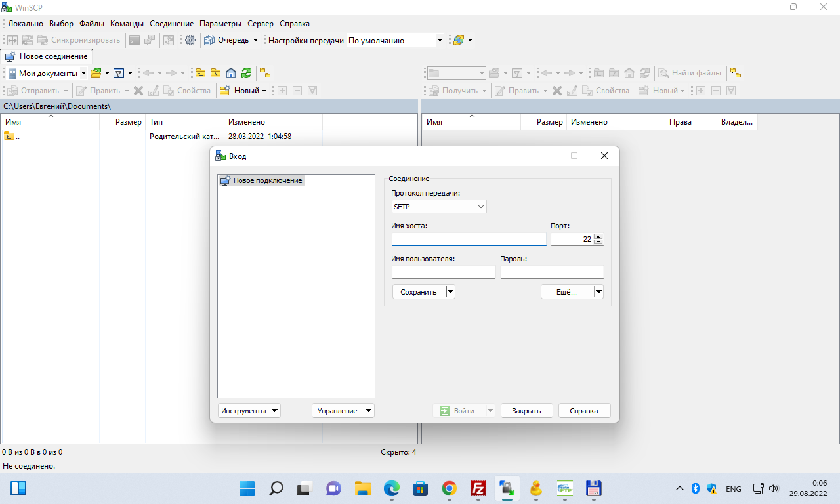Increase the port number with the stepper
Image resolution: width=840 pixels, height=504 pixels.
click(x=597, y=236)
